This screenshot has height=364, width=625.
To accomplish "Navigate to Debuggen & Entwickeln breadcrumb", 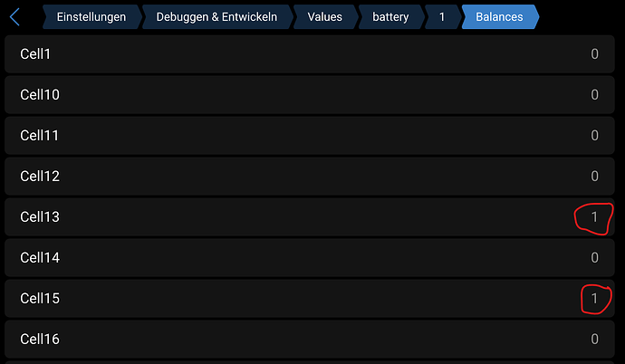I will point(216,16).
